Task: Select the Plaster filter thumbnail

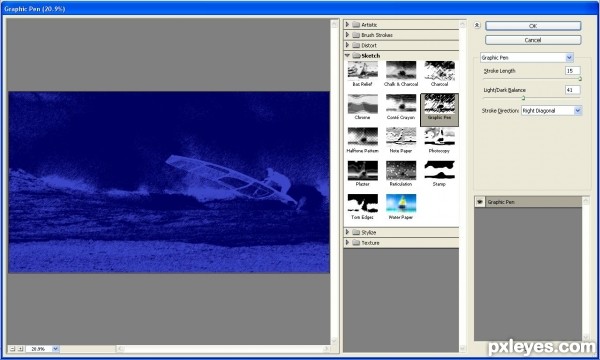Action: click(362, 170)
